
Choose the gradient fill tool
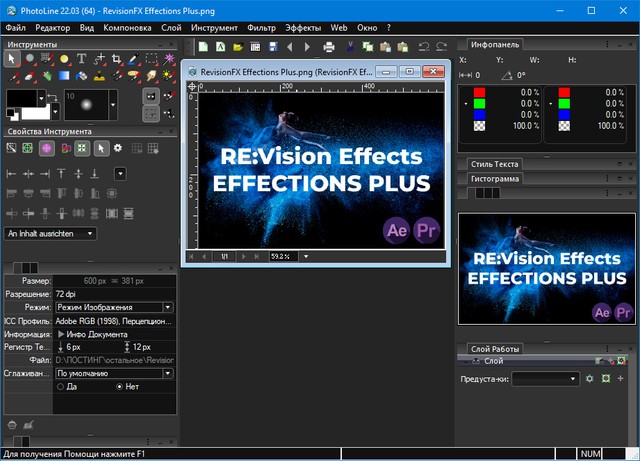[x=64, y=76]
